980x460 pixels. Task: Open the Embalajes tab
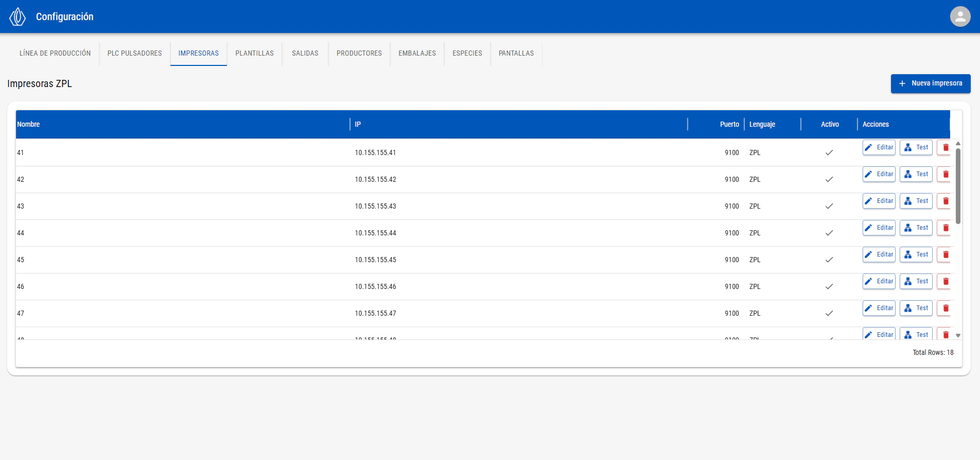tap(417, 53)
